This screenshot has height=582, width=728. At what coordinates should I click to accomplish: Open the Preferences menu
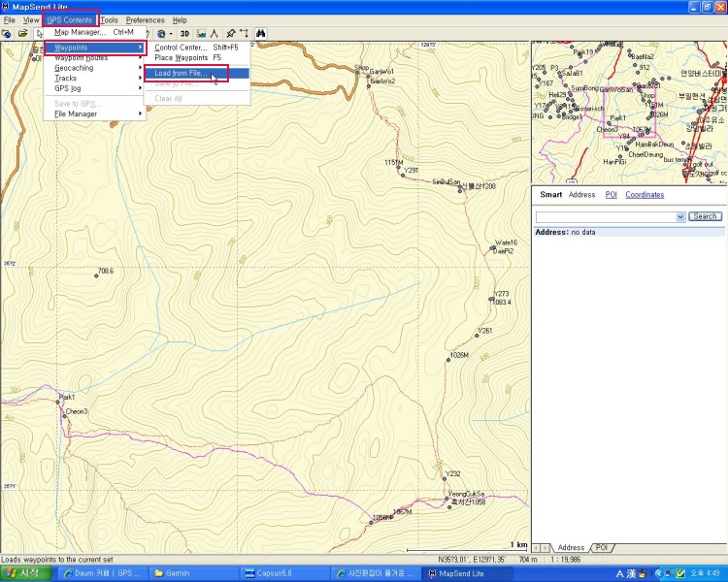tap(146, 20)
